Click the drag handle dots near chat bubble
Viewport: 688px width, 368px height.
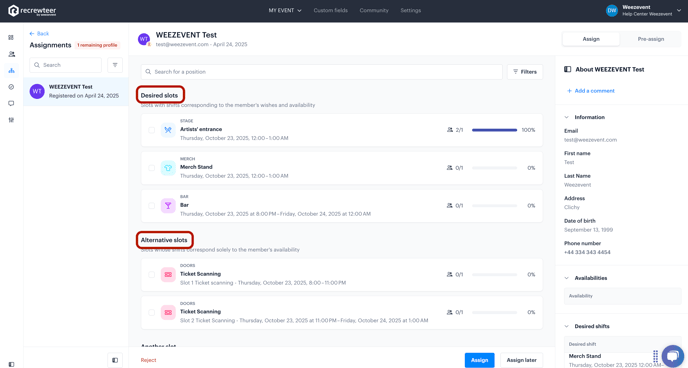pos(655,356)
